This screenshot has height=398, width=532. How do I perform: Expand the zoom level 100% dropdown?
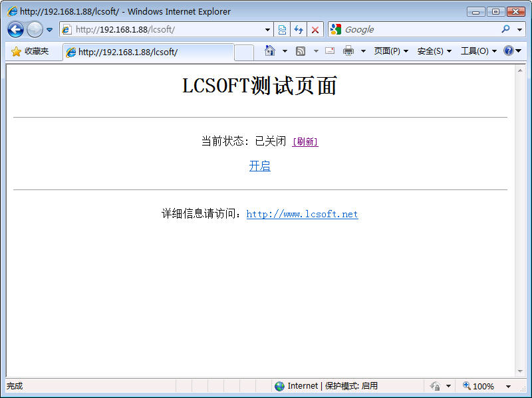click(x=508, y=386)
